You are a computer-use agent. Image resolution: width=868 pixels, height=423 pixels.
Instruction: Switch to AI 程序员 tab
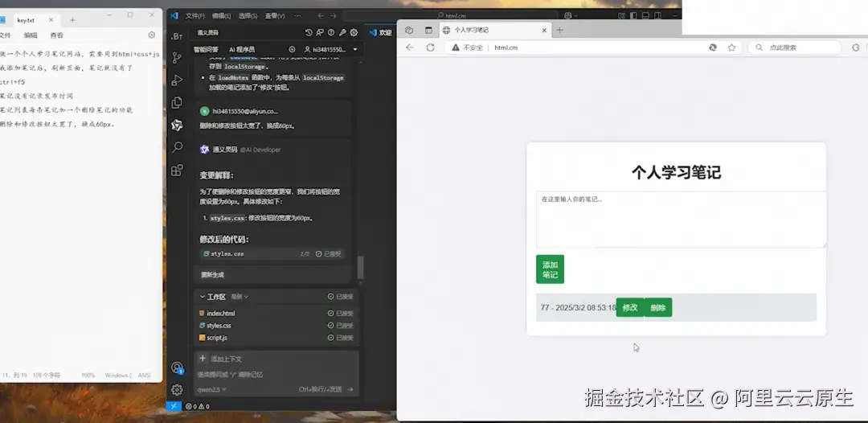tap(242, 49)
